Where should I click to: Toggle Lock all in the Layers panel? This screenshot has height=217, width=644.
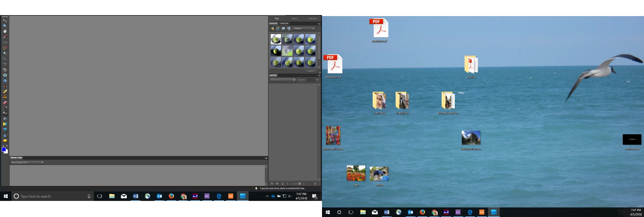click(304, 184)
